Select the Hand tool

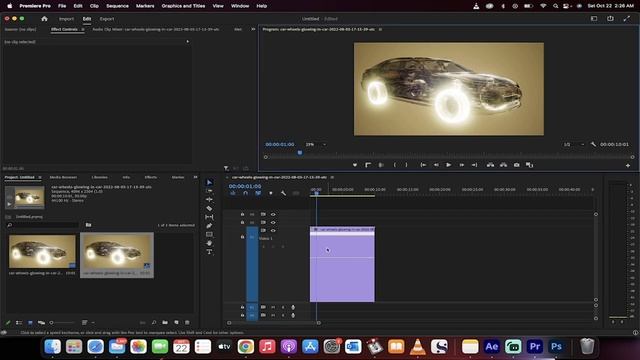tap(209, 243)
